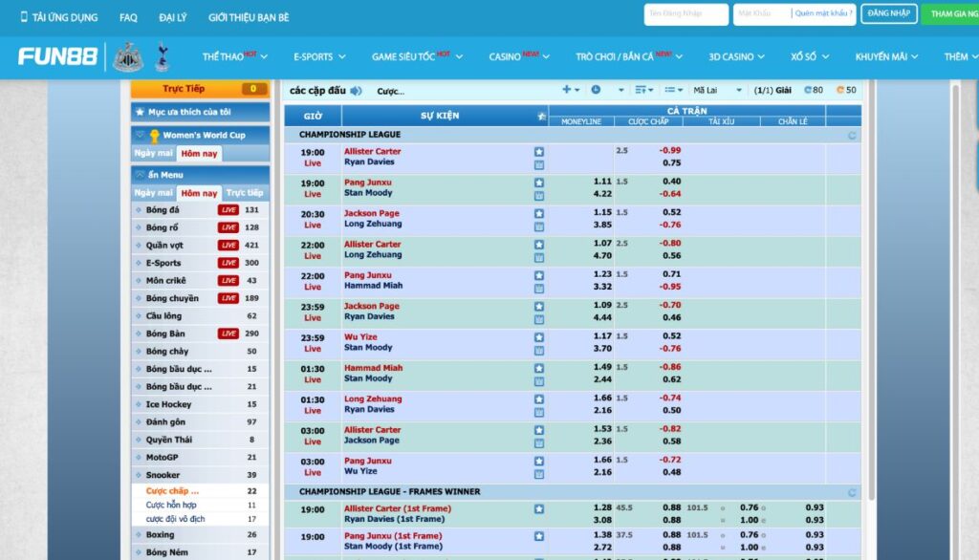
Task: Click the FUN88 logo
Action: 57,56
